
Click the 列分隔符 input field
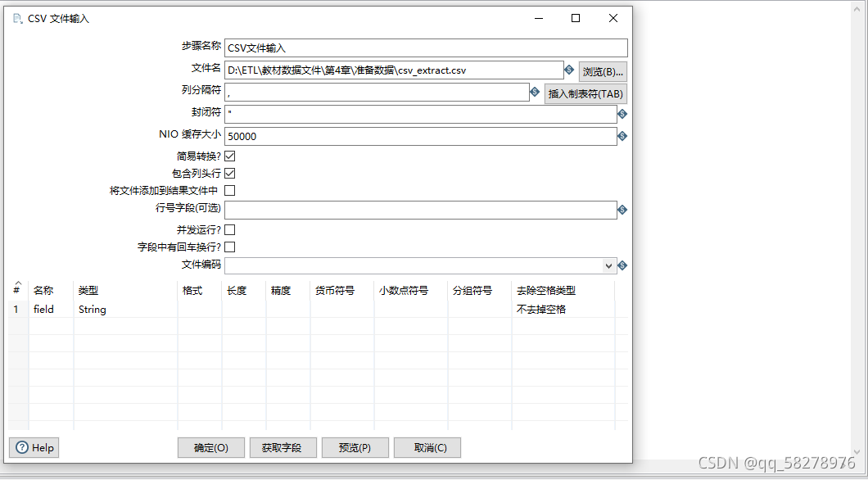(377, 93)
